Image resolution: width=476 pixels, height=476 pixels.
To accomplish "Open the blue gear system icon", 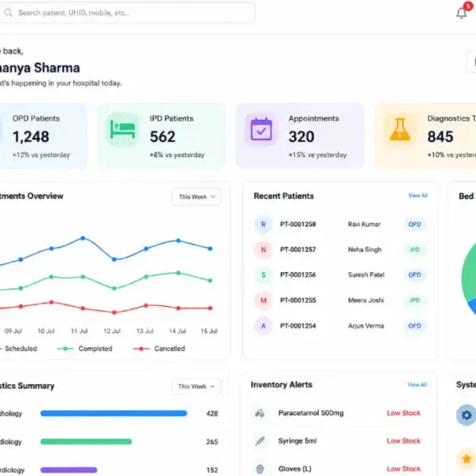I will click(x=467, y=415).
